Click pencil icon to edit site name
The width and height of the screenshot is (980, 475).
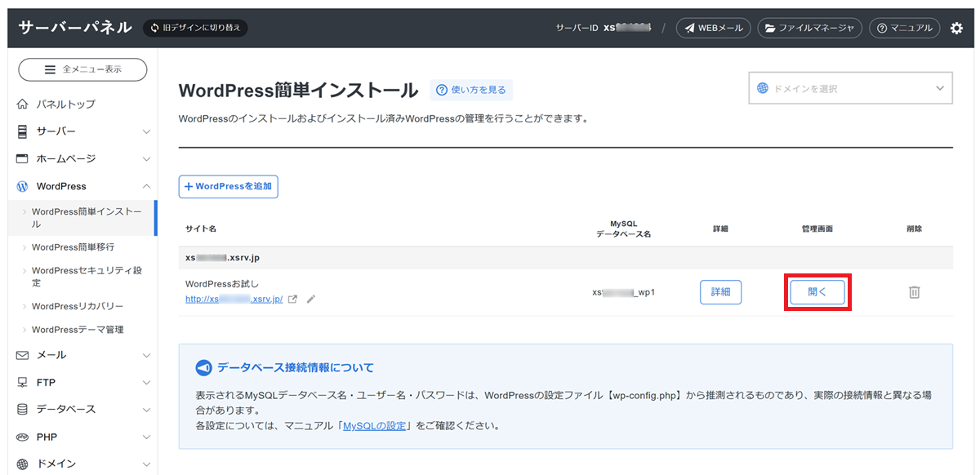(311, 300)
